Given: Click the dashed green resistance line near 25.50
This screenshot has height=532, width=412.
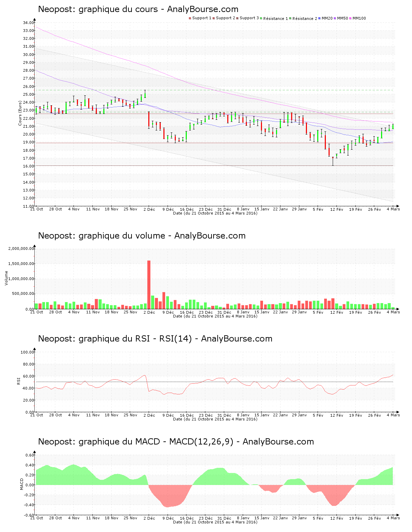Looking at the screenshot, I should coord(215,90).
